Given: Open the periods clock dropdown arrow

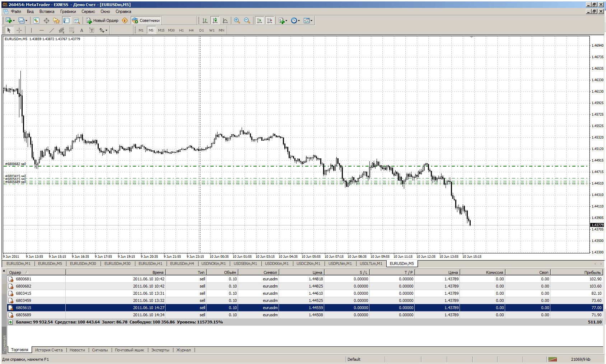Looking at the screenshot, I should [x=299, y=20].
